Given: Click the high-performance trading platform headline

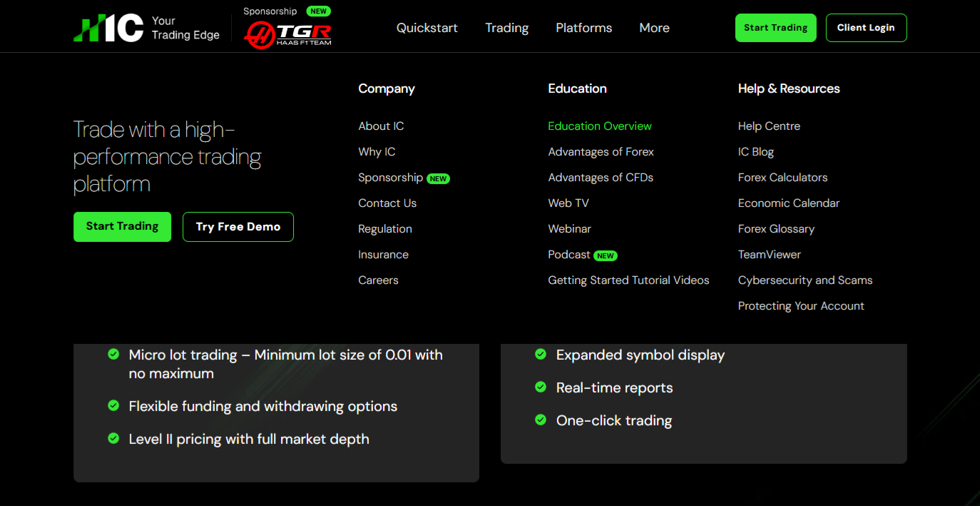Looking at the screenshot, I should click(x=168, y=157).
